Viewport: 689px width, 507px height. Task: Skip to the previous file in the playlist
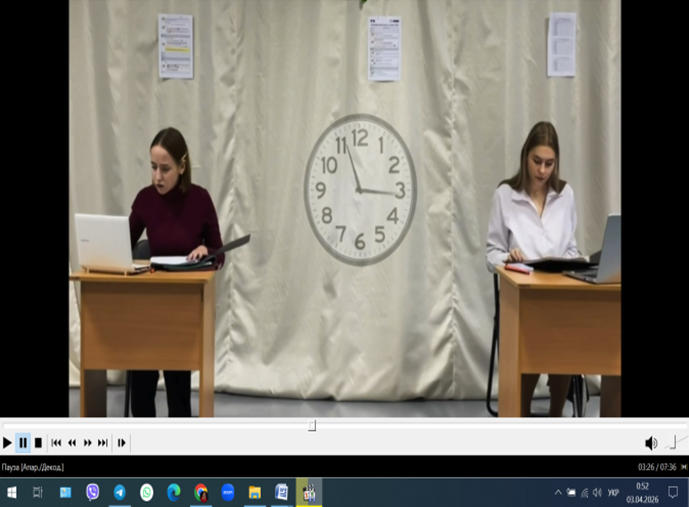[x=57, y=443]
